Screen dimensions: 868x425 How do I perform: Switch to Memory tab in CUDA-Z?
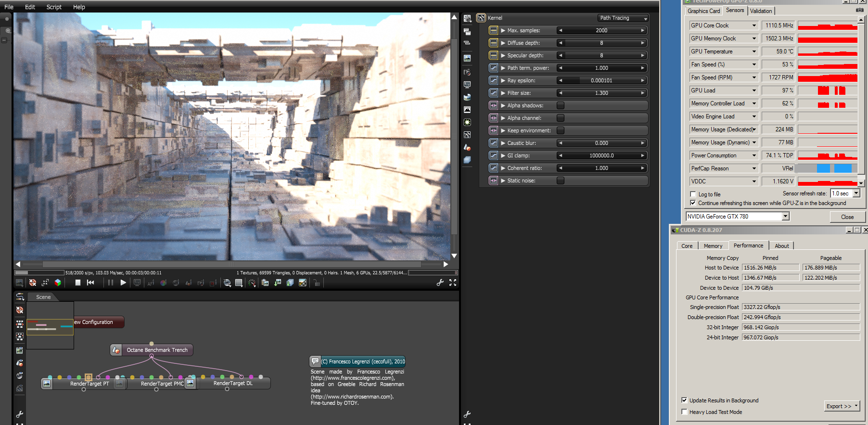point(713,246)
